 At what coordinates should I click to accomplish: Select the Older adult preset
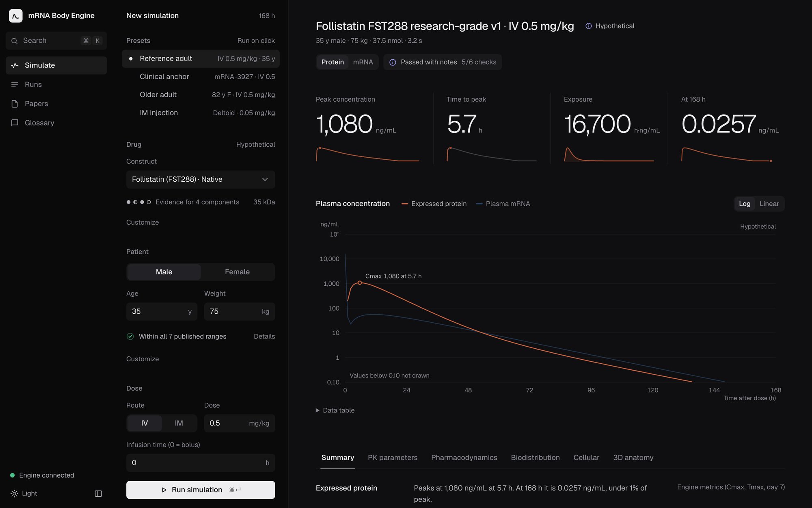[201, 95]
